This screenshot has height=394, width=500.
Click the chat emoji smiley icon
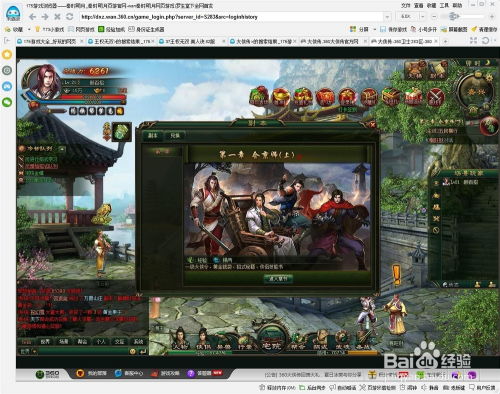(x=132, y=351)
